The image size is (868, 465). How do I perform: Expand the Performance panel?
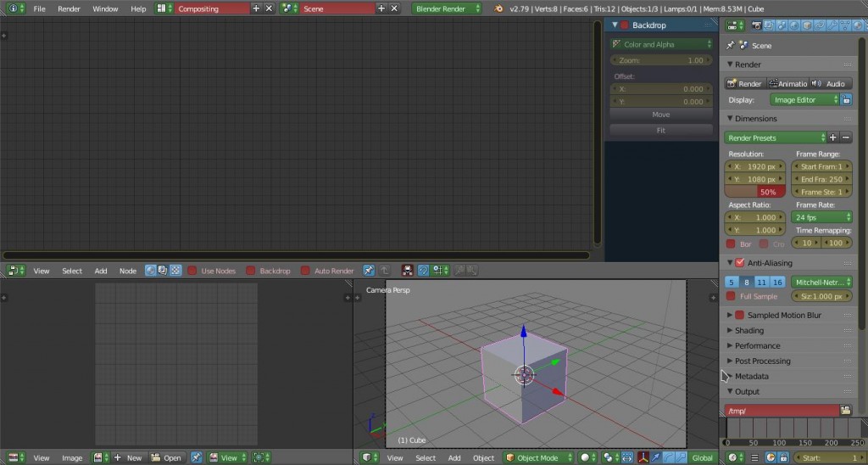(757, 345)
